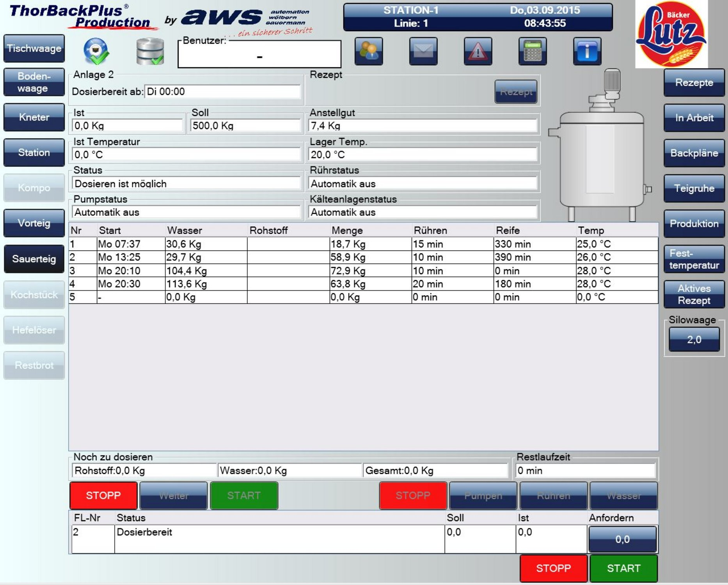Open the messages envelope icon

point(423,51)
